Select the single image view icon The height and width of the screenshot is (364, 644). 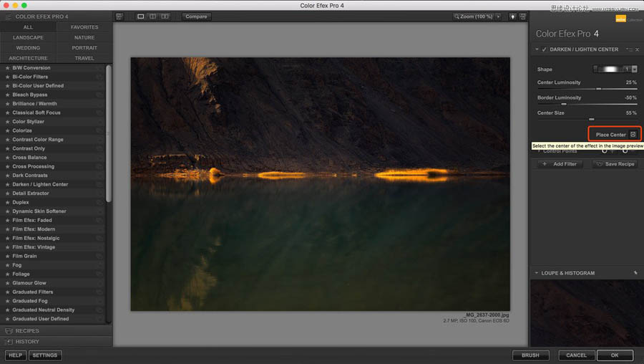point(141,16)
